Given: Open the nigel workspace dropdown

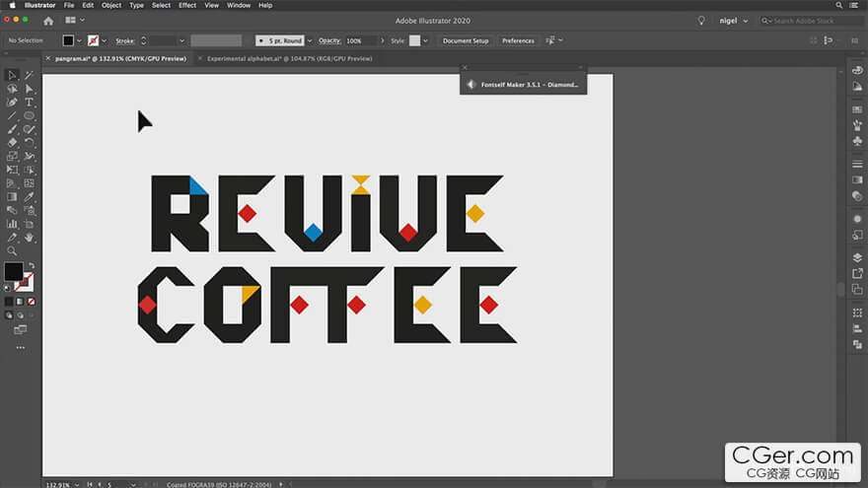Looking at the screenshot, I should (734, 21).
